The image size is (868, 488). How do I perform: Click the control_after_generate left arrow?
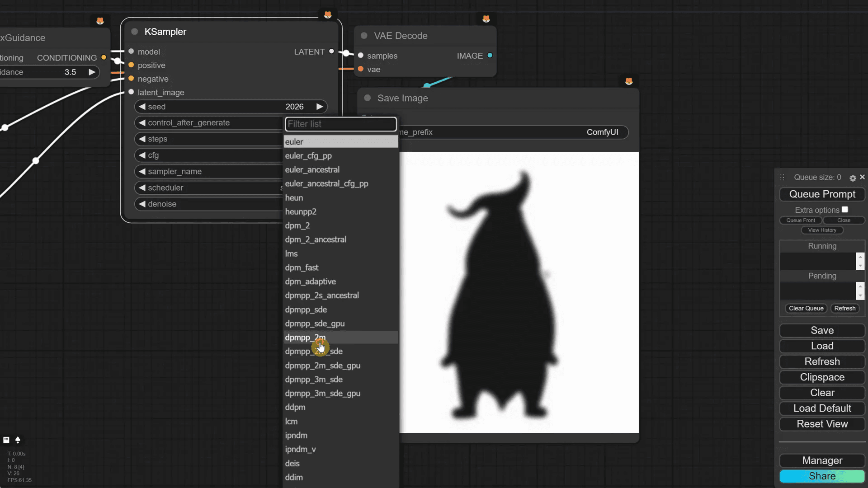point(142,122)
